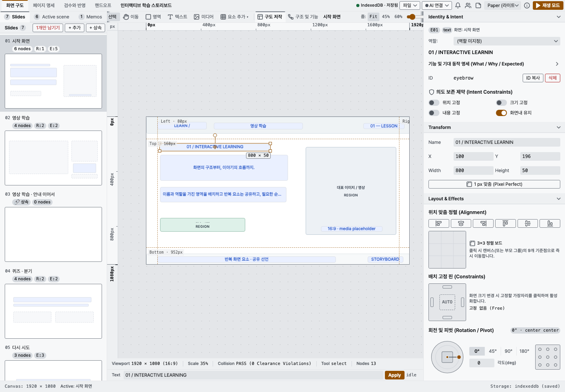Select the 영역 region tool
Viewport: 565px width, 392px height.
153,17
